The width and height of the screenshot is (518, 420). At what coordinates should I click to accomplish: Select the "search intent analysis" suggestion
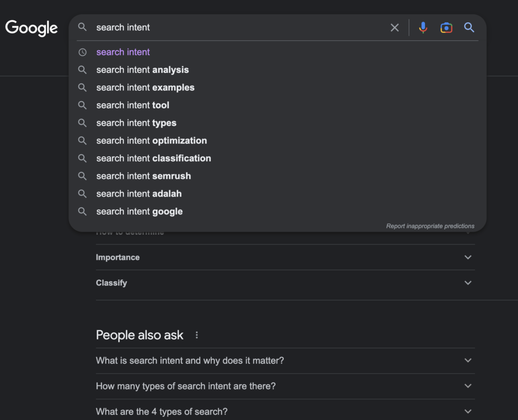click(x=143, y=70)
